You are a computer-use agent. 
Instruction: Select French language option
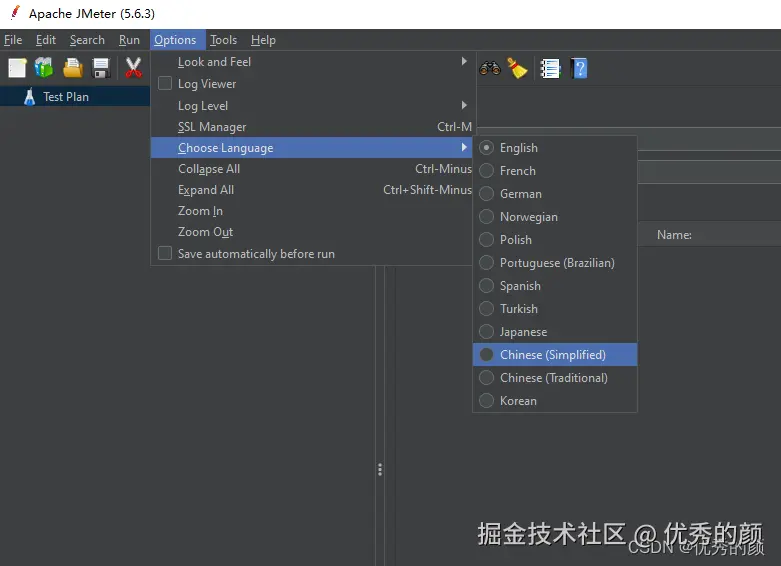point(555,170)
